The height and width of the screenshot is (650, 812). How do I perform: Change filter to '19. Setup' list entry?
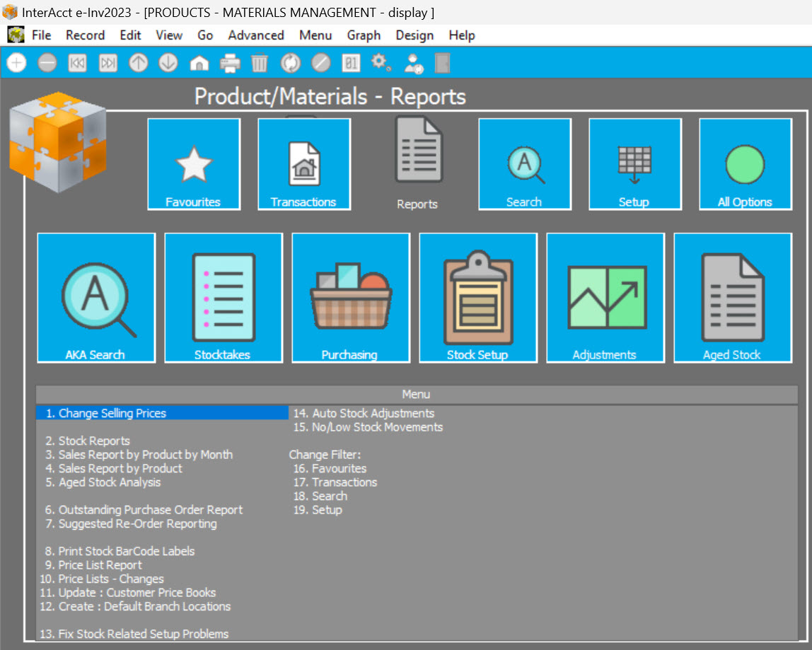tap(318, 510)
